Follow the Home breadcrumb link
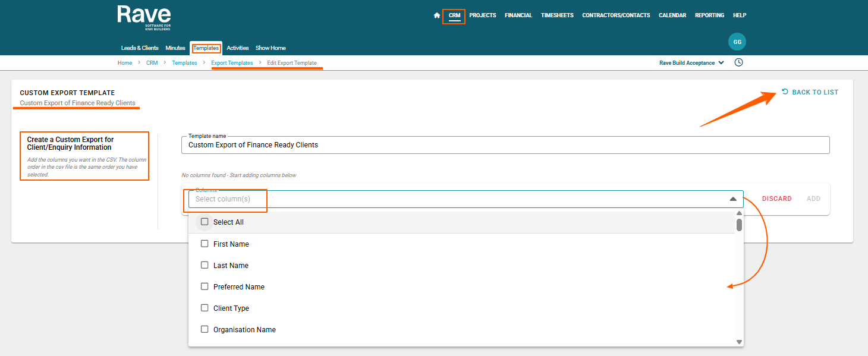This screenshot has width=868, height=356. [125, 63]
